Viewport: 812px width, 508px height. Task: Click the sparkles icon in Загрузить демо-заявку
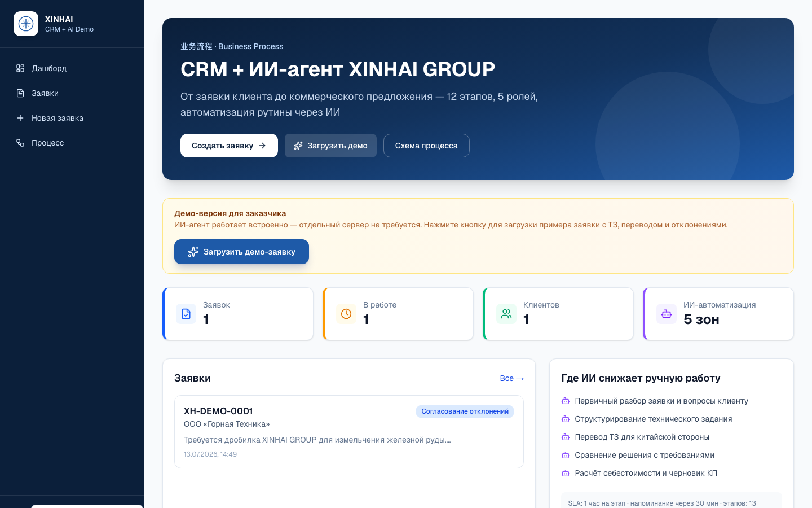(193, 252)
